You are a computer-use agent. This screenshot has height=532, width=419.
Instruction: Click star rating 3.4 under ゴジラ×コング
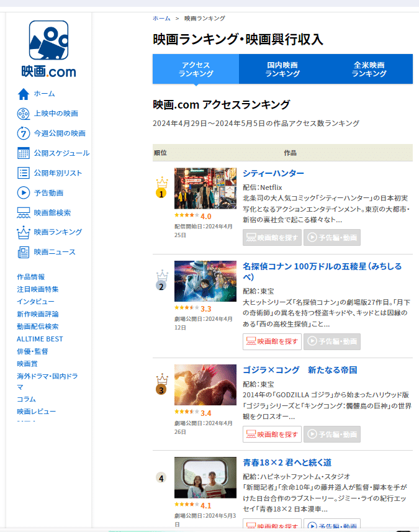pyautogui.click(x=192, y=413)
